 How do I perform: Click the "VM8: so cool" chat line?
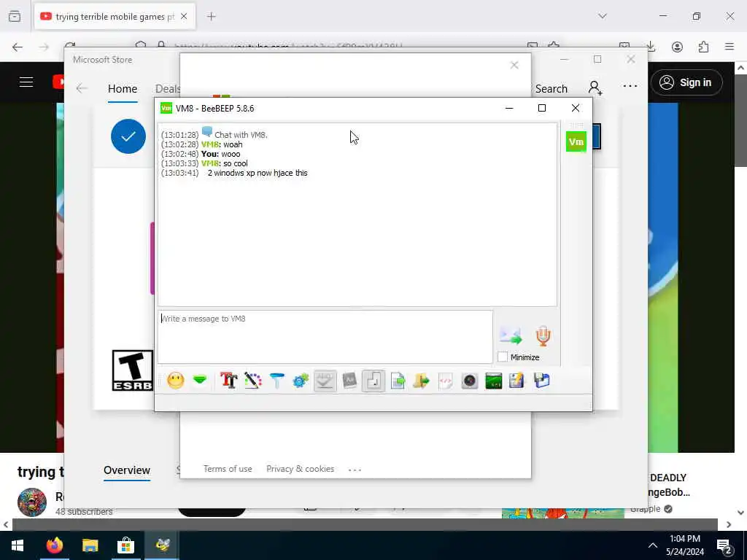point(204,163)
